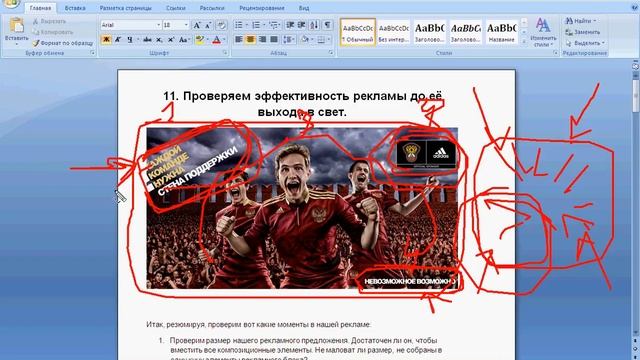
Task: Toggle Bold (Ж) formatting
Action: coord(106,40)
